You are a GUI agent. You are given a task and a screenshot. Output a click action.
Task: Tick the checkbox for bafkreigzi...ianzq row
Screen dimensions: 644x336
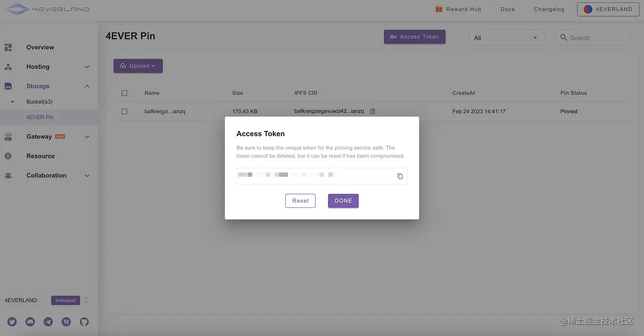(x=124, y=111)
